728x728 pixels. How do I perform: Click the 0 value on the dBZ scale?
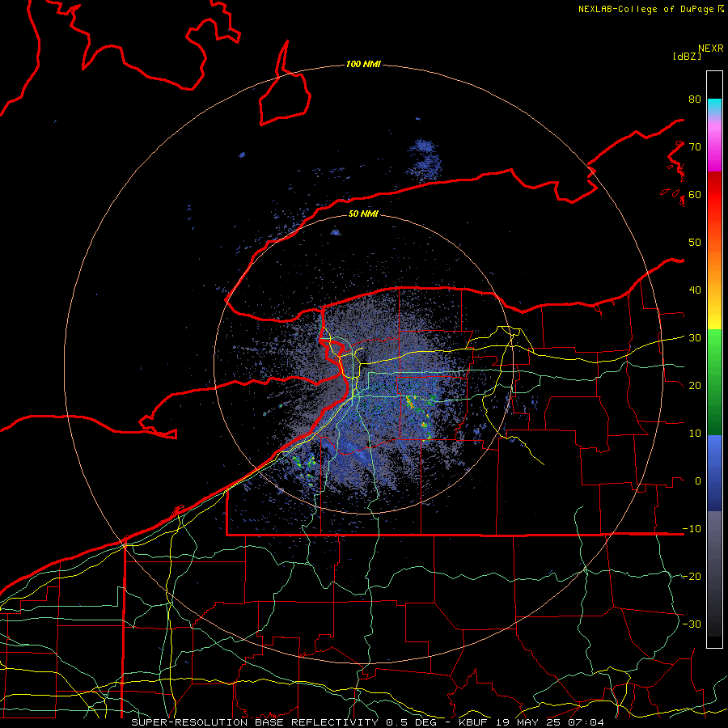[698, 481]
